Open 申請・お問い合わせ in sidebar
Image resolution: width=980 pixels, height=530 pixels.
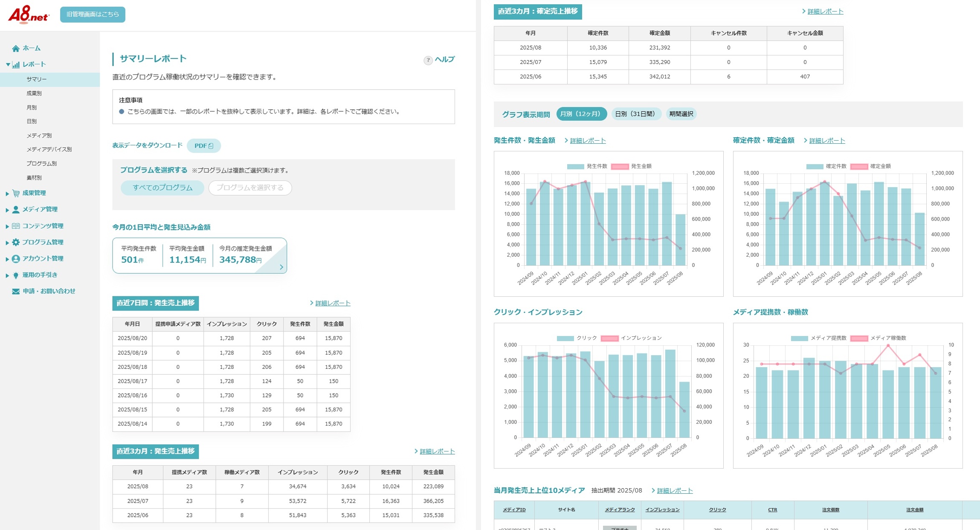(x=49, y=291)
